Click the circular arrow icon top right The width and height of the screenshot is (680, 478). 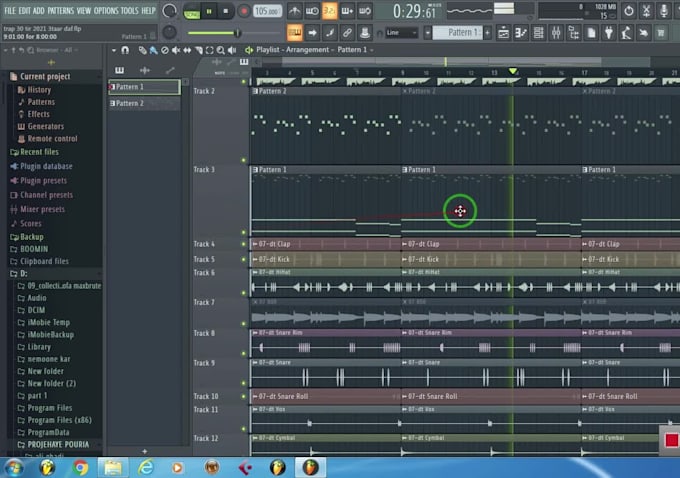coord(629,11)
